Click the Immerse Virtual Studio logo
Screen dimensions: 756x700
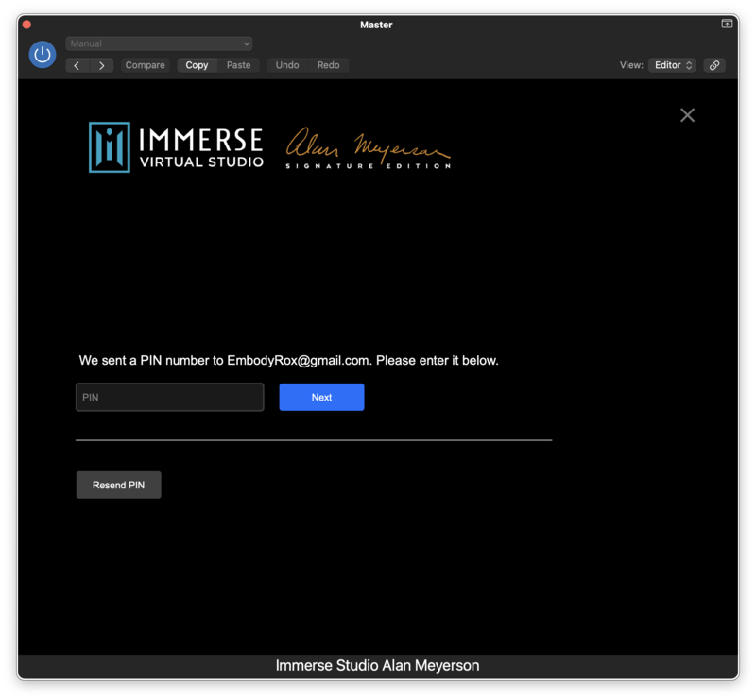(177, 147)
